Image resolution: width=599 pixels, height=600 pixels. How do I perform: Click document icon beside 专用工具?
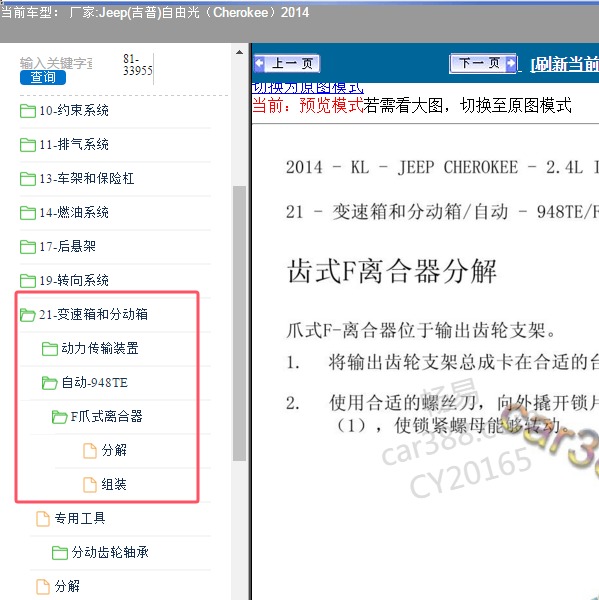tap(42, 518)
